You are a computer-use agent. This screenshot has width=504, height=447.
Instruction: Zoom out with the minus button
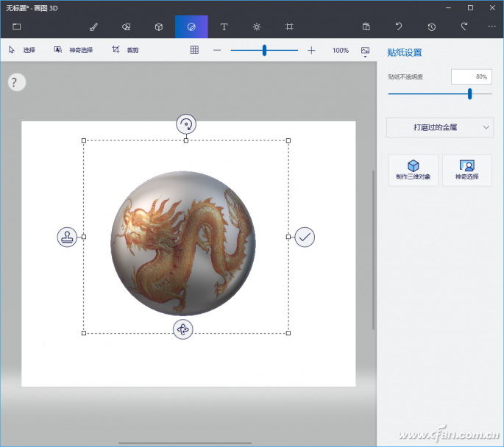coord(217,51)
